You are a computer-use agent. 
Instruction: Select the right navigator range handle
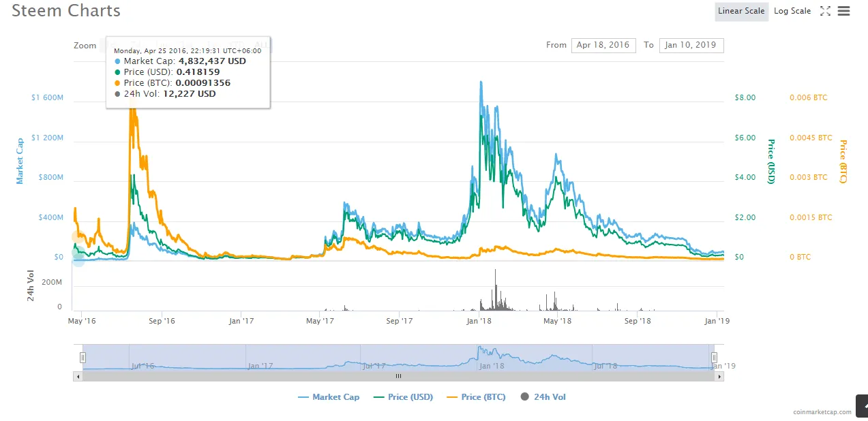click(714, 357)
